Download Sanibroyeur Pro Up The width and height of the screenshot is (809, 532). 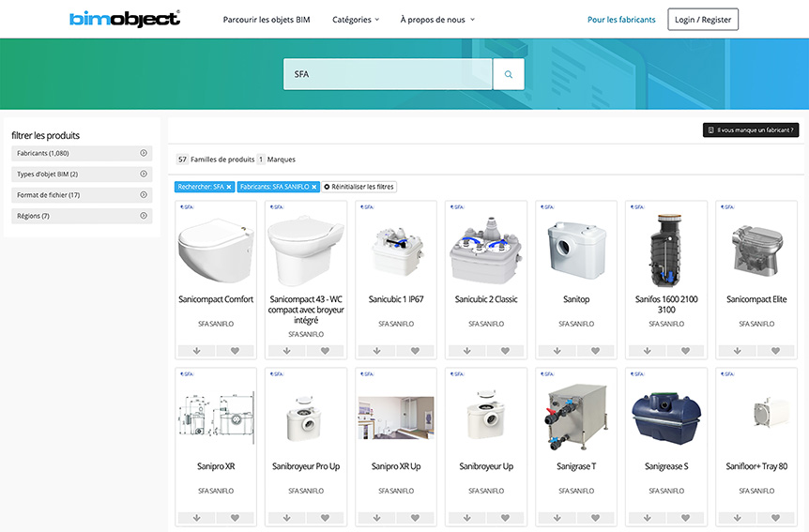287,518
